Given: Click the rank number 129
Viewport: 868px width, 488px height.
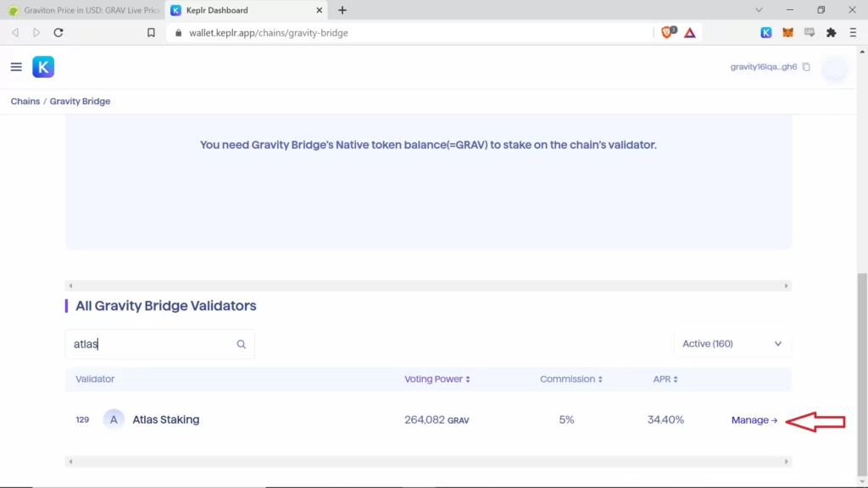Looking at the screenshot, I should pos(82,420).
